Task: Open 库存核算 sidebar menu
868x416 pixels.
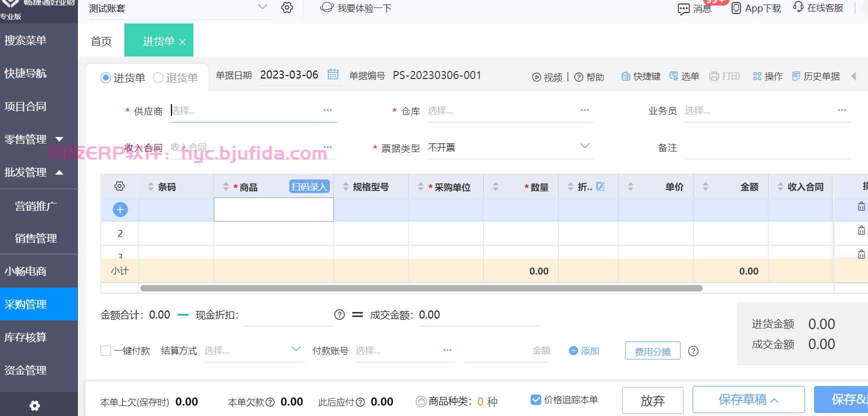Action: (x=25, y=337)
